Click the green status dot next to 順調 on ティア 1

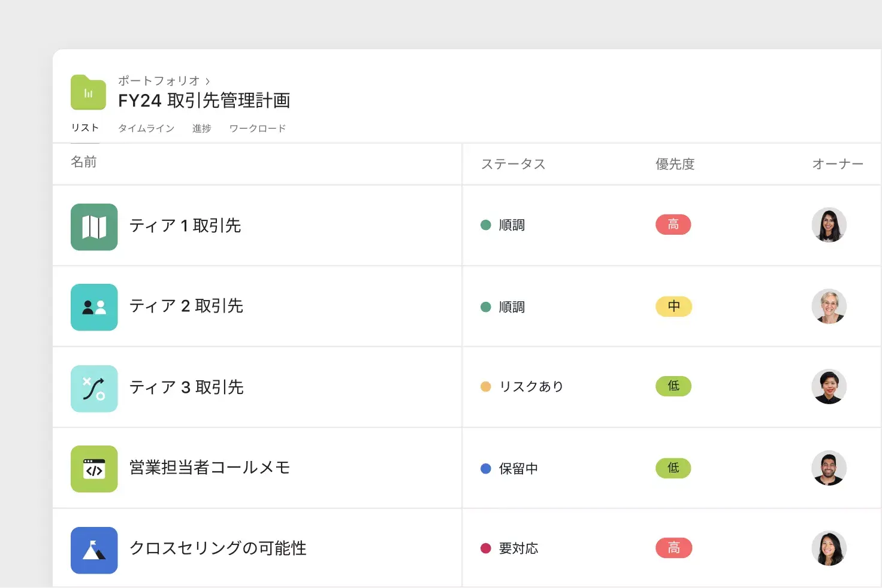[485, 225]
